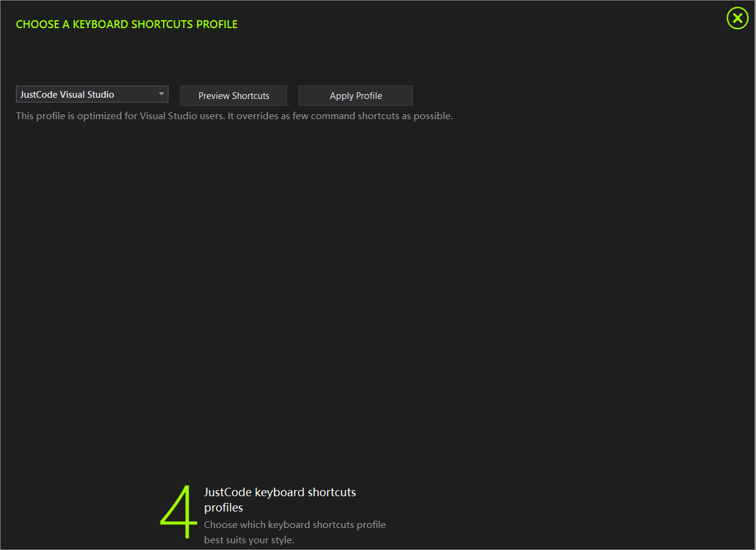Image resolution: width=756 pixels, height=550 pixels.
Task: Close the keyboard shortcuts profile dialog
Action: pyautogui.click(x=737, y=18)
